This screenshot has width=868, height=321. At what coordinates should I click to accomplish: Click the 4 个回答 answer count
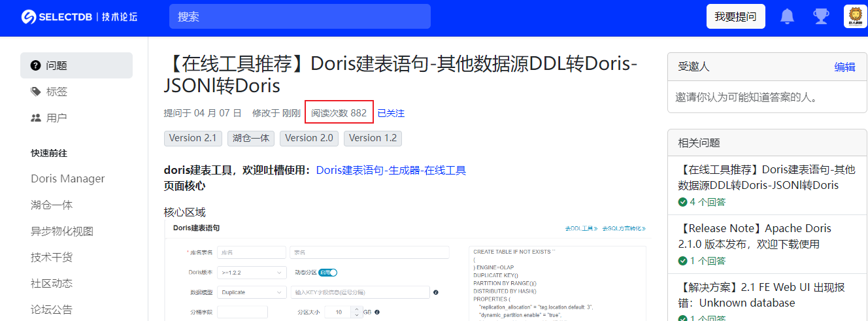(707, 201)
